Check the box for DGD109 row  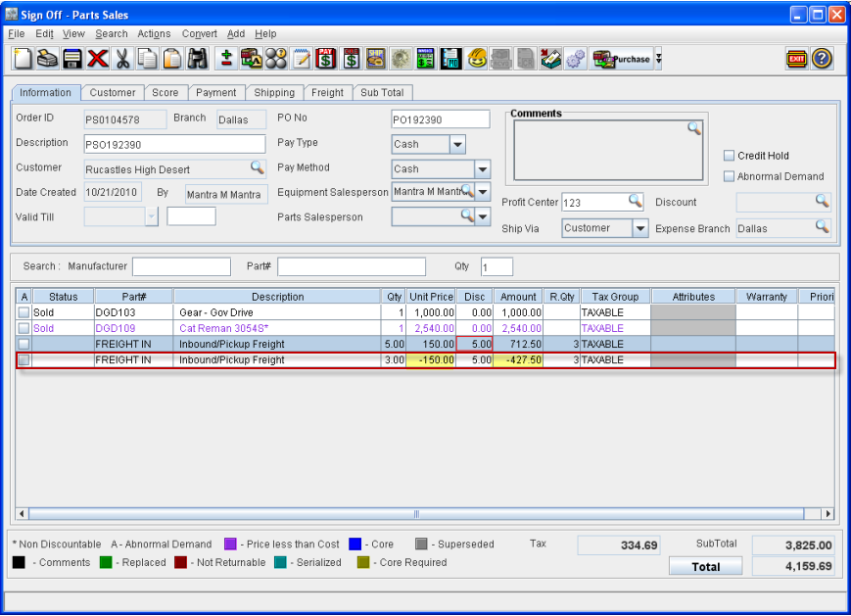pyautogui.click(x=24, y=328)
